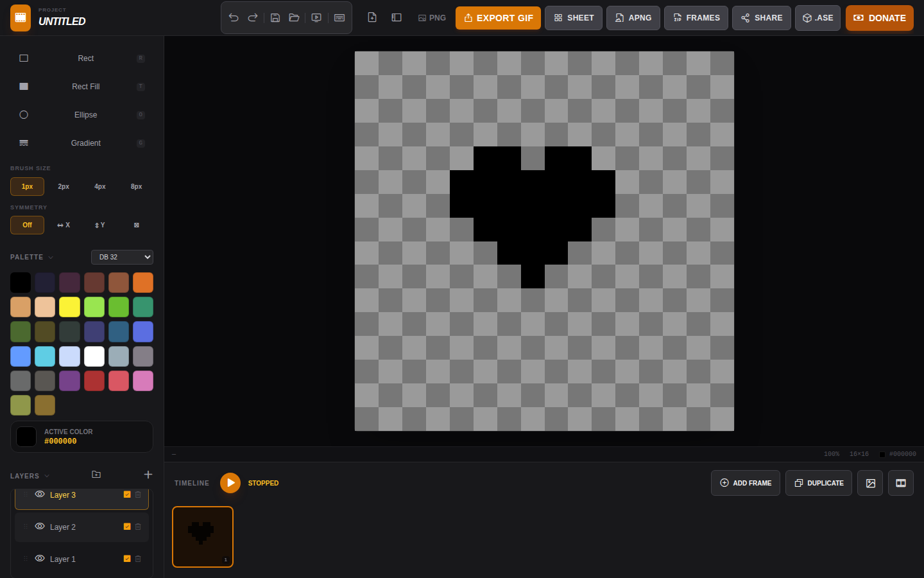
Task: Select the Rect Fill tool
Action: pyautogui.click(x=81, y=87)
